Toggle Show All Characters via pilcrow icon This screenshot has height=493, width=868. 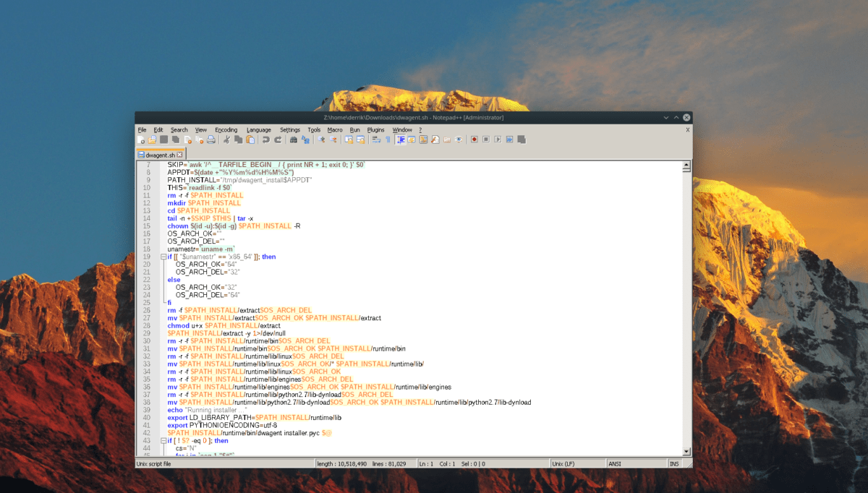(387, 139)
